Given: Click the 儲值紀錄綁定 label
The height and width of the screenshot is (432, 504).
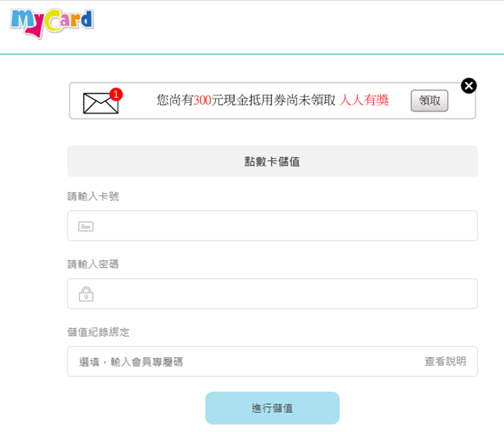Looking at the screenshot, I should click(x=98, y=332).
